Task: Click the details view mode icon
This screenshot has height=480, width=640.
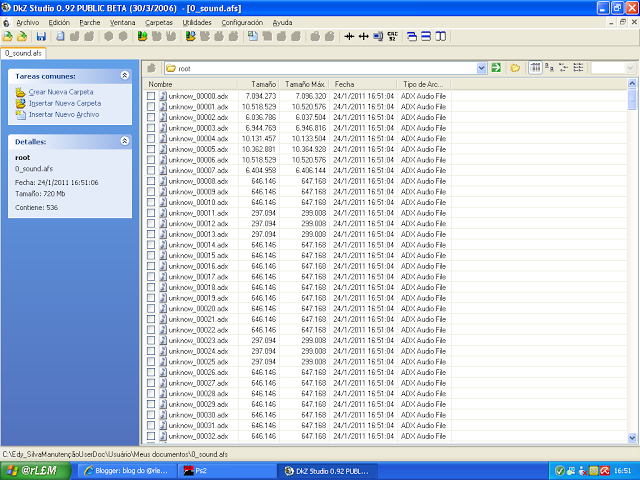Action: pos(535,68)
